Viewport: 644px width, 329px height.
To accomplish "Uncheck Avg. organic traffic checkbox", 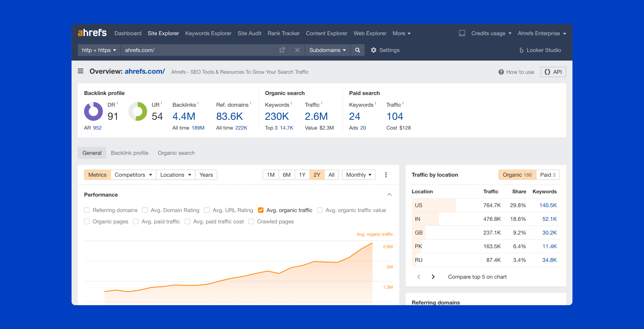I will click(x=261, y=210).
